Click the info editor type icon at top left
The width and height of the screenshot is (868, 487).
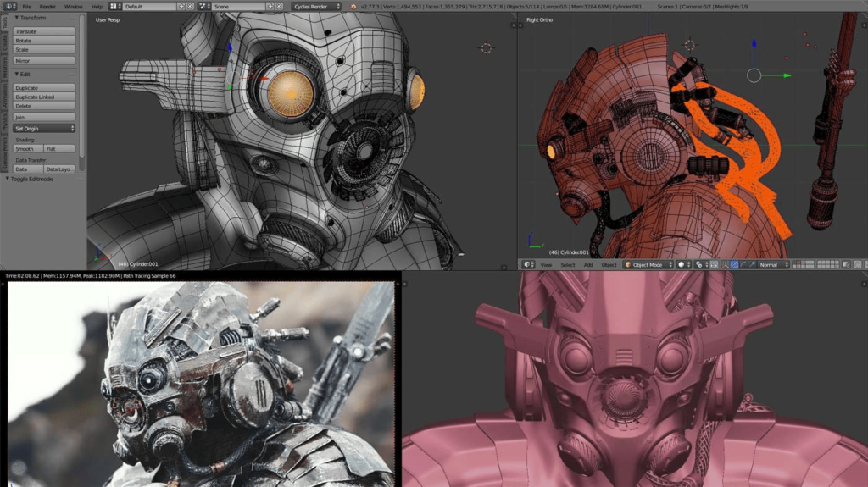click(7, 6)
